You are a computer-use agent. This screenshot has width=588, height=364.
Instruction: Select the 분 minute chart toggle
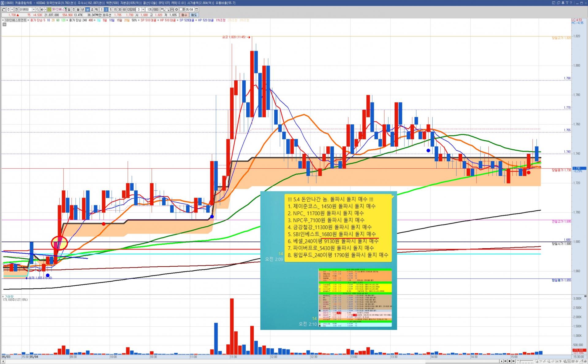pos(87,9)
